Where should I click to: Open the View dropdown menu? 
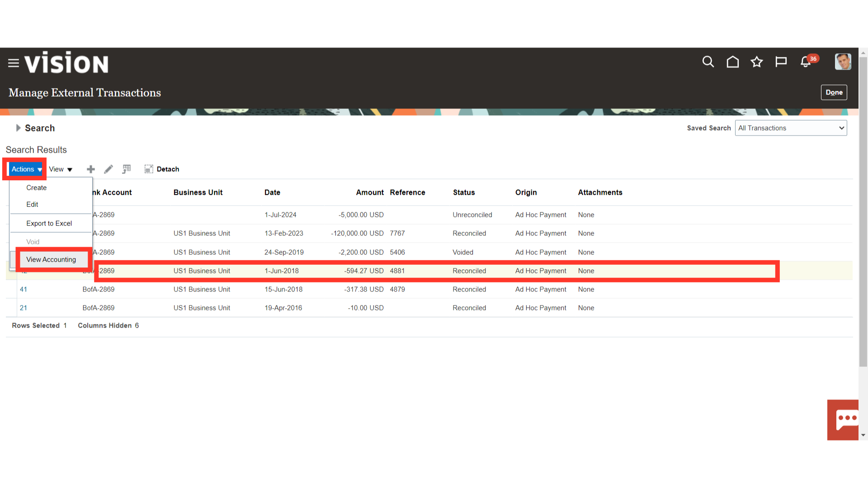coord(61,169)
